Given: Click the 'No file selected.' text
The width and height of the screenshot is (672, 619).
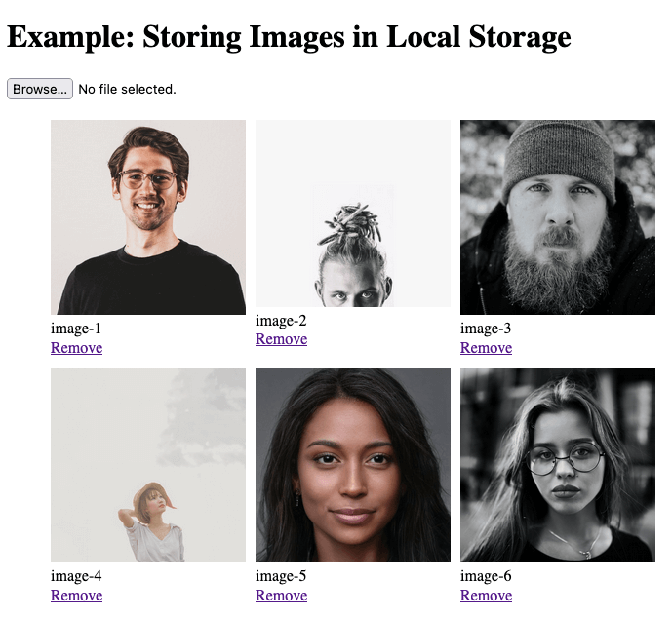Looking at the screenshot, I should coord(128,89).
